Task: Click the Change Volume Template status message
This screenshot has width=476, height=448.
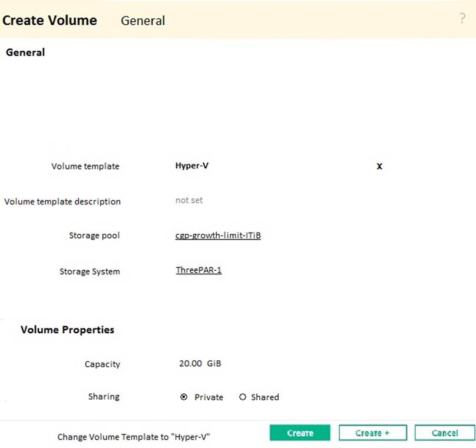Action: pyautogui.click(x=134, y=437)
